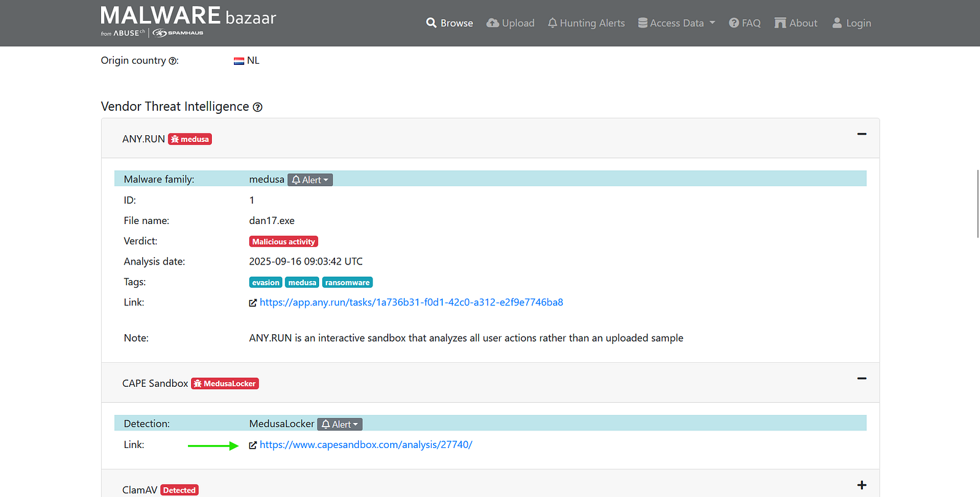The width and height of the screenshot is (980, 497).
Task: Collapse the CAPE Sandbox panel
Action: click(862, 378)
